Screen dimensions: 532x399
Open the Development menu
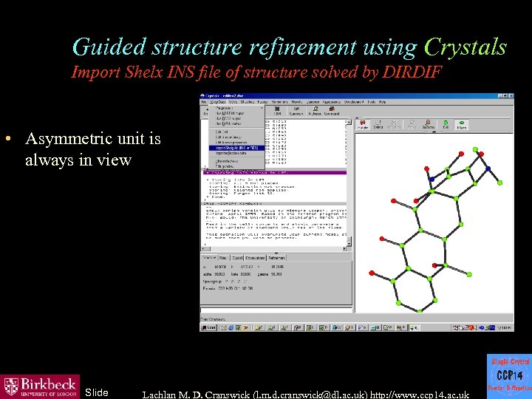point(354,102)
